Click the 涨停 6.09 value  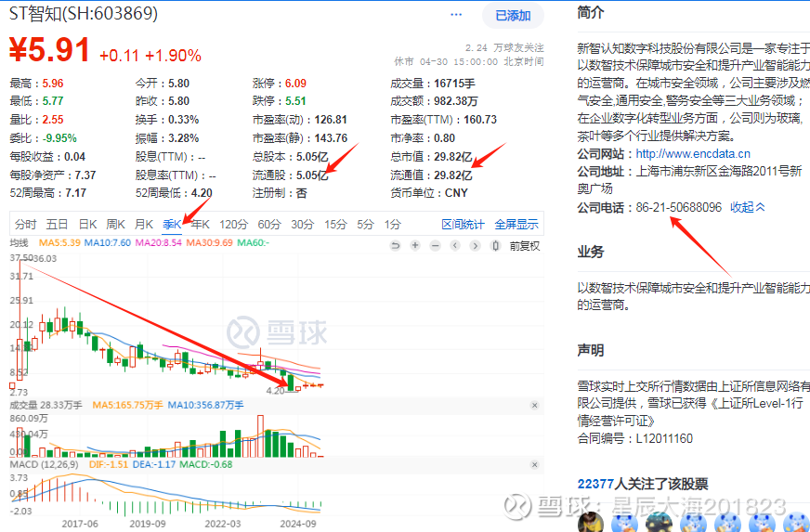pyautogui.click(x=295, y=84)
